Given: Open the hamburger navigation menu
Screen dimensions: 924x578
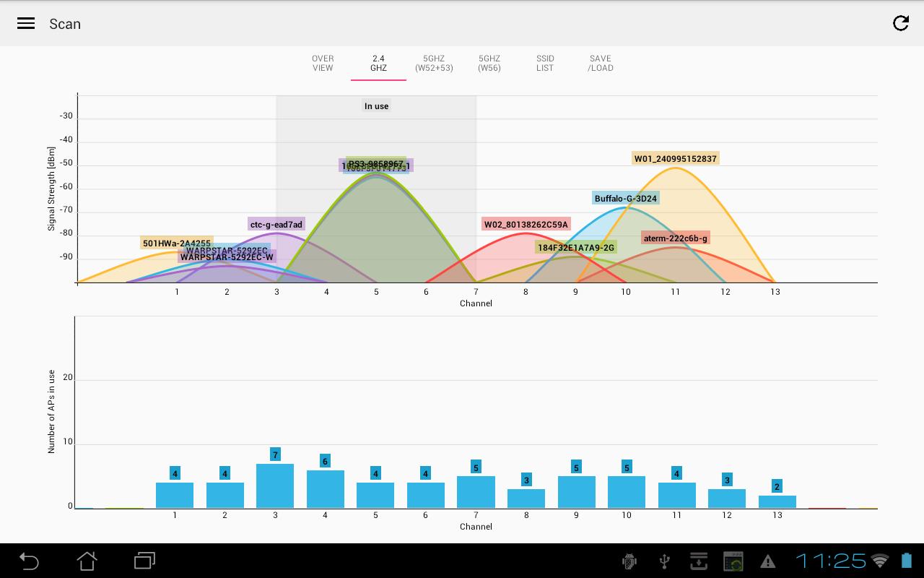Looking at the screenshot, I should point(26,24).
